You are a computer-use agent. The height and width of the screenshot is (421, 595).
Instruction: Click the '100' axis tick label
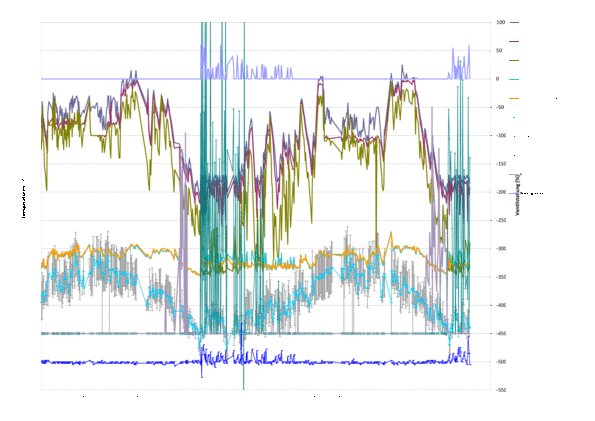click(x=501, y=22)
